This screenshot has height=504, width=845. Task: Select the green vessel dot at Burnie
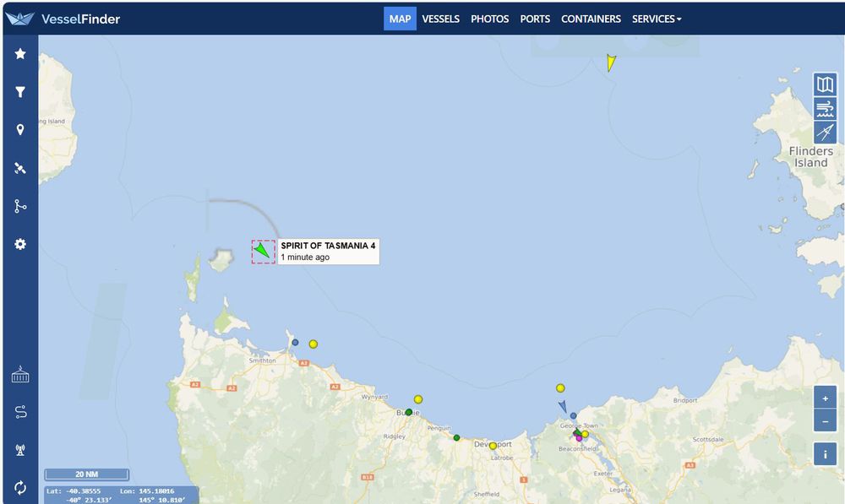click(408, 412)
